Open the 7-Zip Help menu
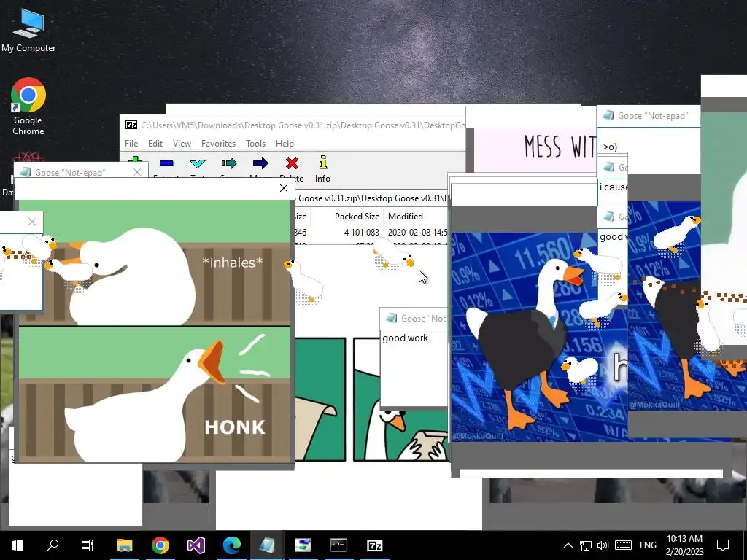747x560 pixels. click(285, 144)
